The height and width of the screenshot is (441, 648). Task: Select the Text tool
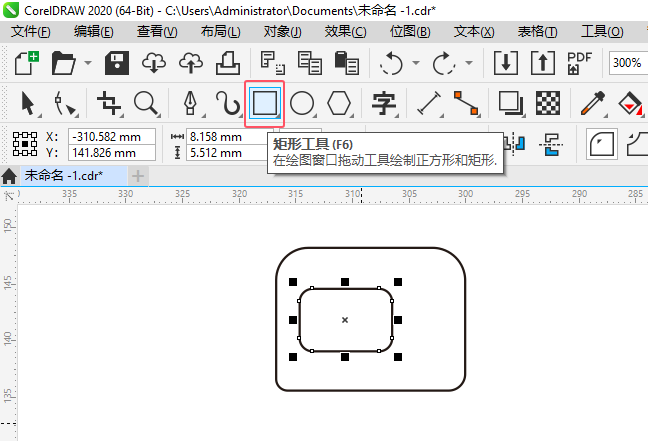click(384, 103)
